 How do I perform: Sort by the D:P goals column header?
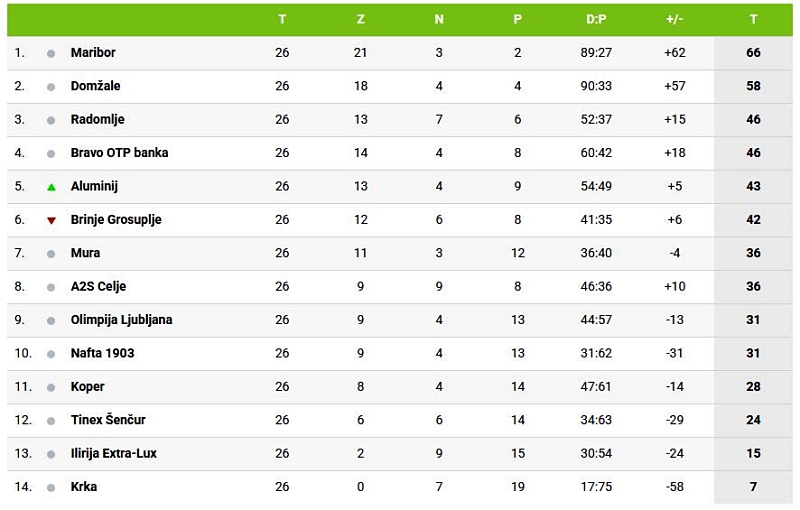tap(596, 19)
